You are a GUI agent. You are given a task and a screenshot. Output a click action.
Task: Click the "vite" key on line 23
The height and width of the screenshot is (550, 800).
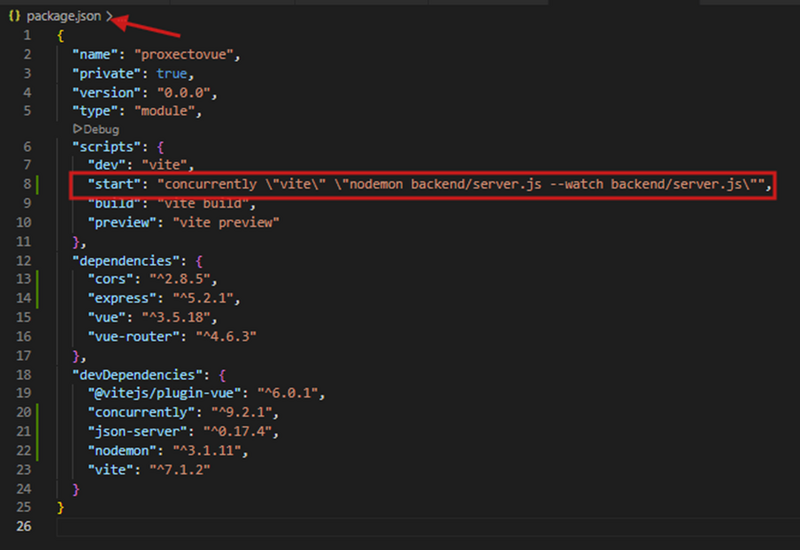click(110, 470)
